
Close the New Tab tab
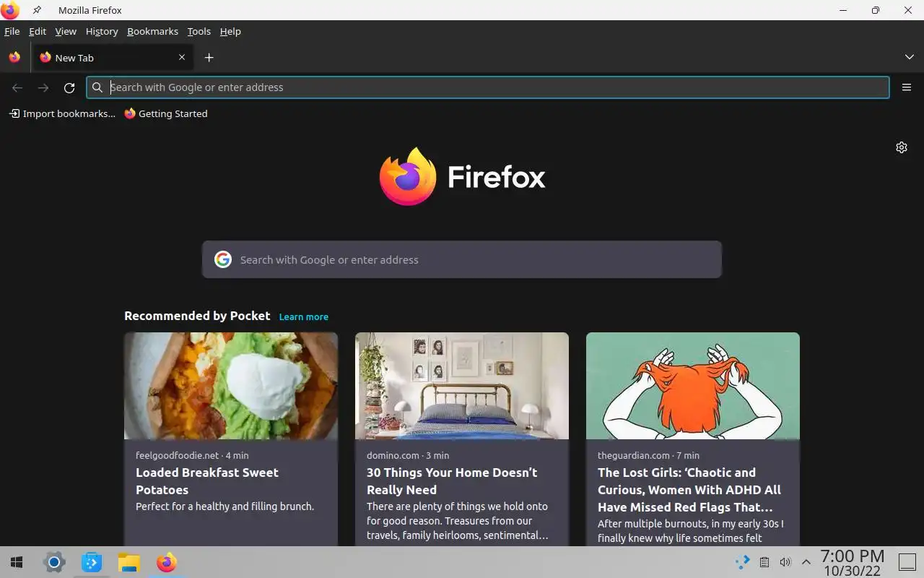[182, 57]
